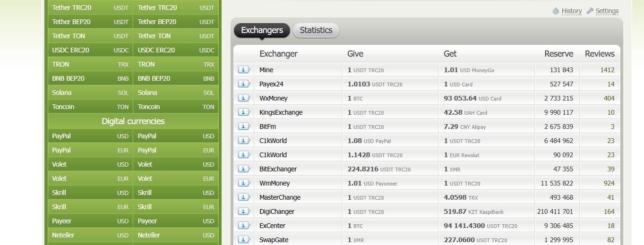Open info icon for WxMoney exchanger

pyautogui.click(x=244, y=98)
